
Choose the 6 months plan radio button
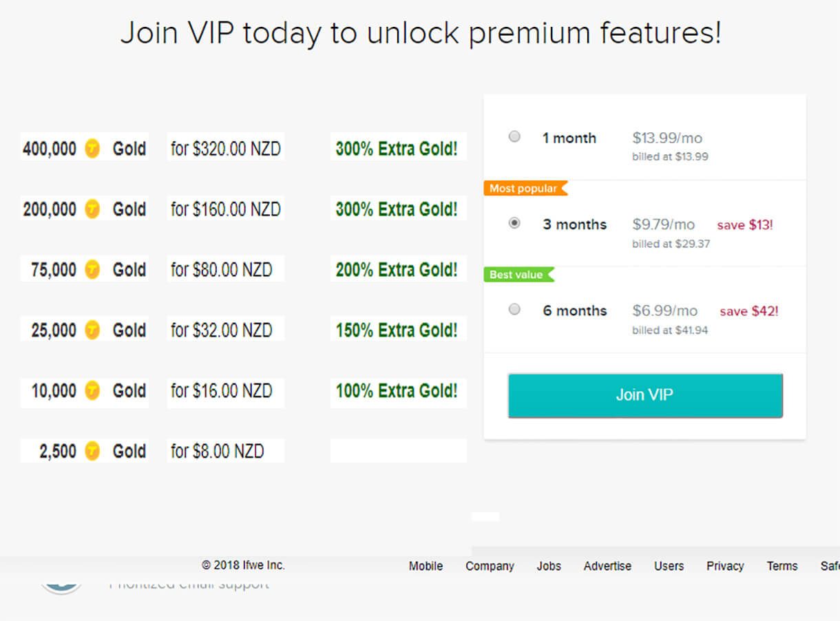514,309
